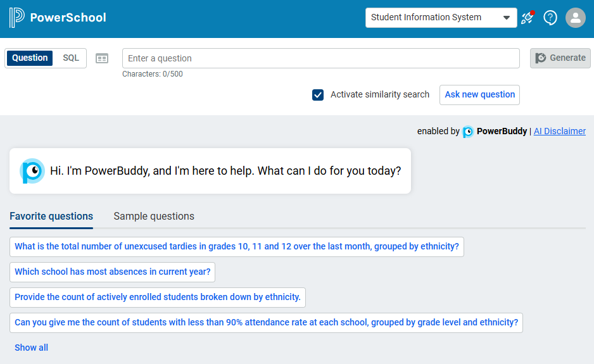Switch to the Sample questions tab

tap(154, 217)
